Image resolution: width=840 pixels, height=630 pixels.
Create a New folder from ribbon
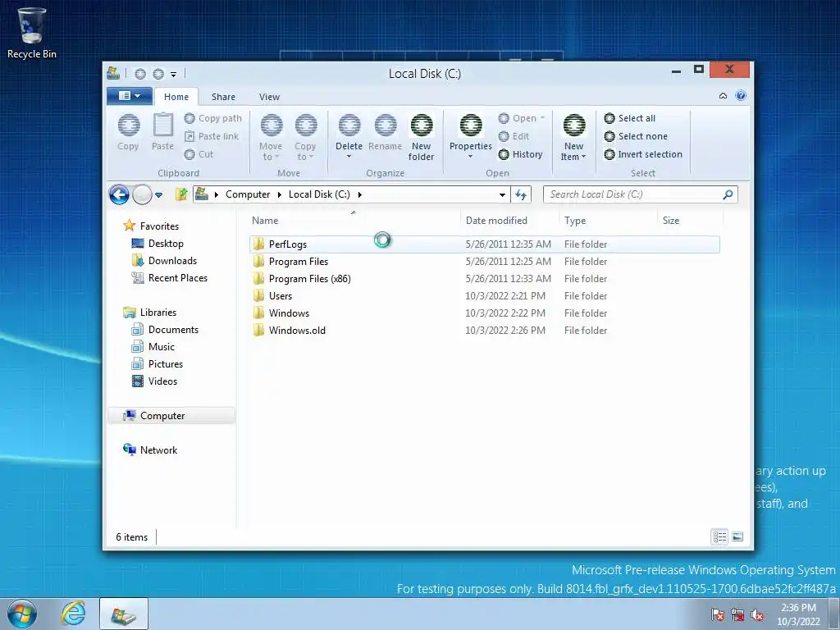[x=422, y=137]
